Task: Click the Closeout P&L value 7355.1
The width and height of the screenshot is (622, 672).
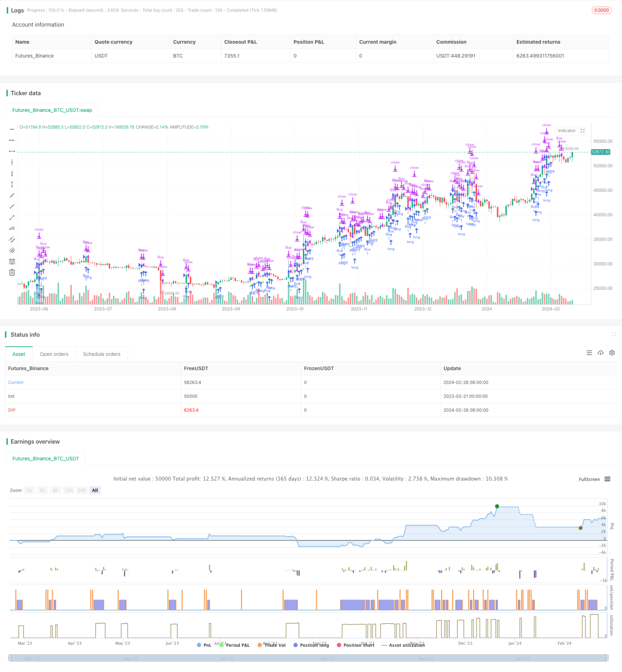Action: 232,55
